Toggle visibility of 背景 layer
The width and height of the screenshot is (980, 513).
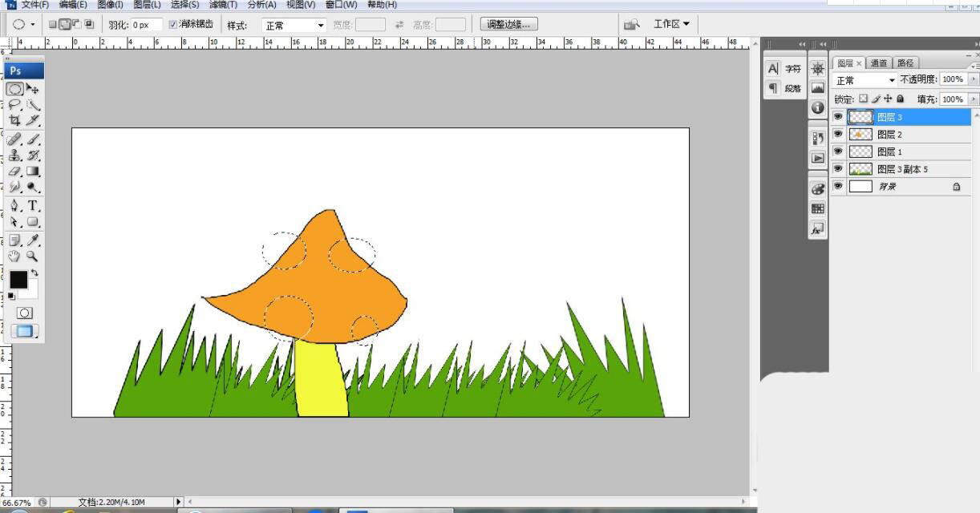[x=838, y=186]
